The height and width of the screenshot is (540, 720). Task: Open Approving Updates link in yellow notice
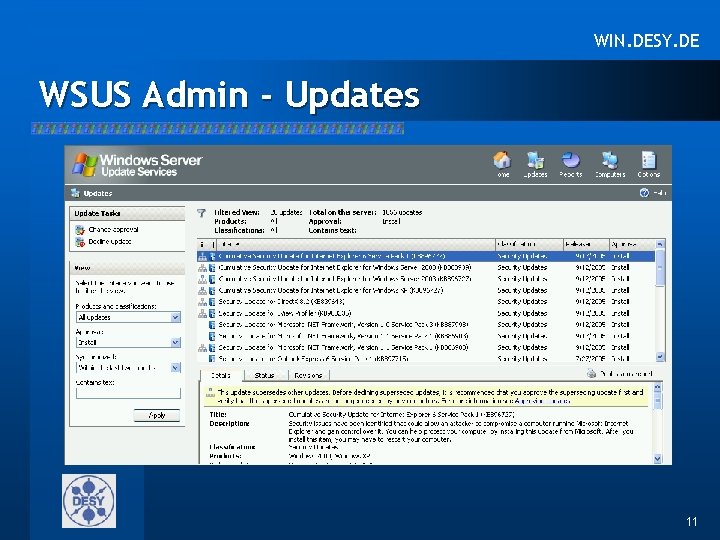(x=542, y=401)
